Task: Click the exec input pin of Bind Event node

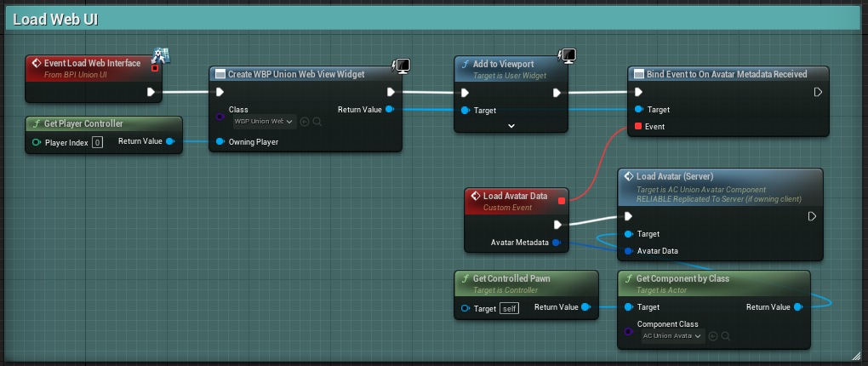Action: [639, 92]
